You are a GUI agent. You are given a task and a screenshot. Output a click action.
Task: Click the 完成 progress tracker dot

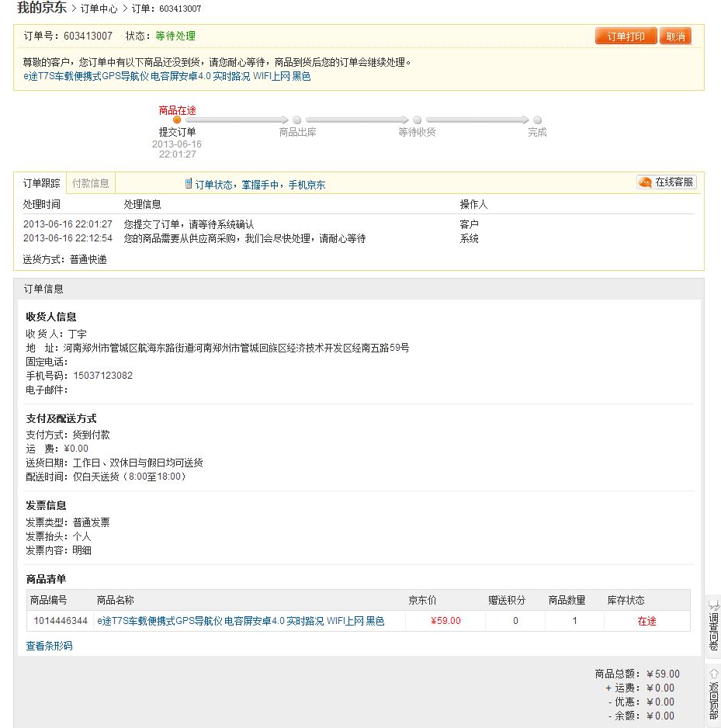point(537,121)
